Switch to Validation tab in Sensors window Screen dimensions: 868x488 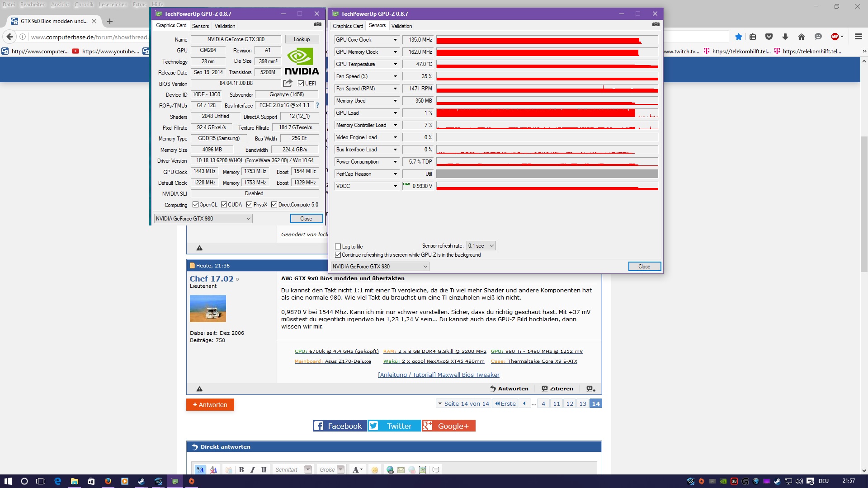[x=401, y=26]
